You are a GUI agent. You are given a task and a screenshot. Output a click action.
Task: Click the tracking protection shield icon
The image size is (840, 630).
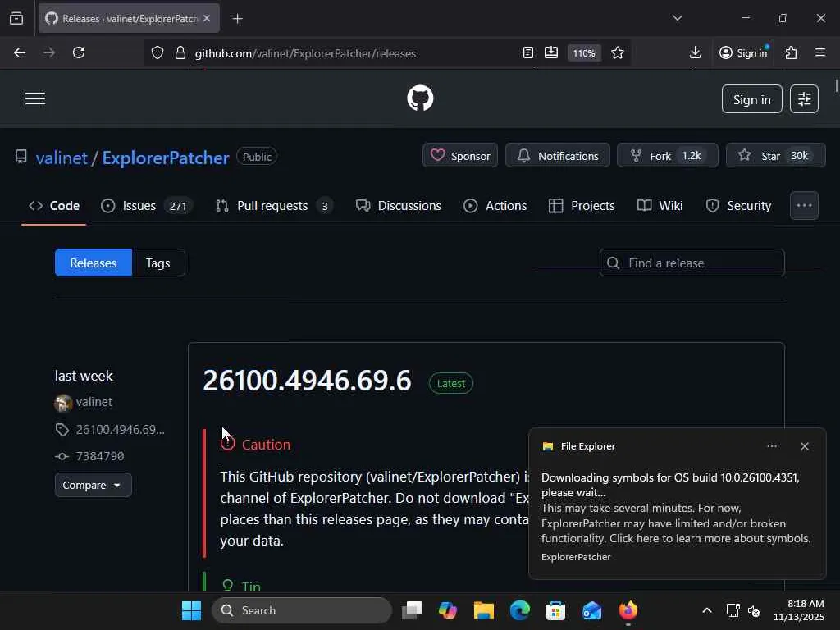pyautogui.click(x=157, y=53)
